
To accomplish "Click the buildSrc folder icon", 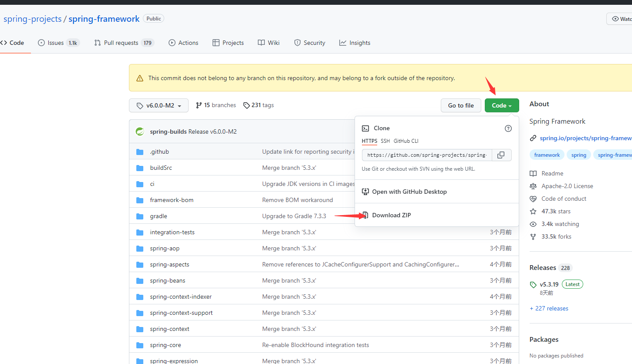I will click(x=140, y=168).
